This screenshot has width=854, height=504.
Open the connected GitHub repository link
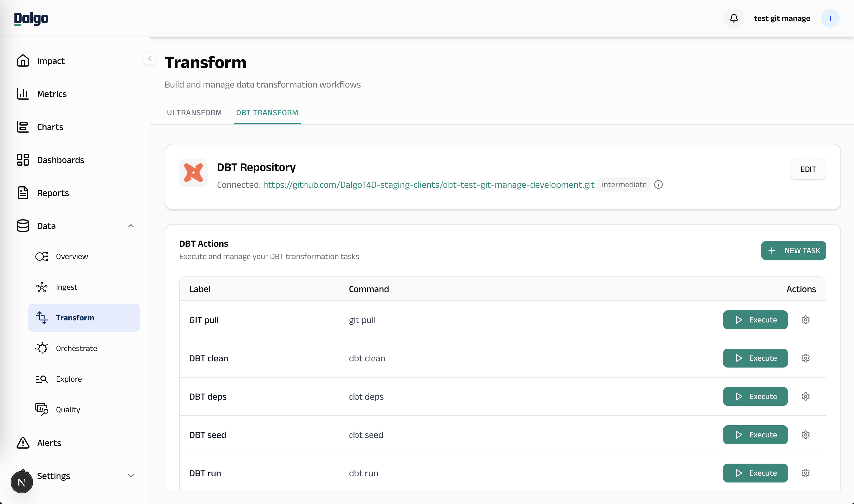[429, 185]
